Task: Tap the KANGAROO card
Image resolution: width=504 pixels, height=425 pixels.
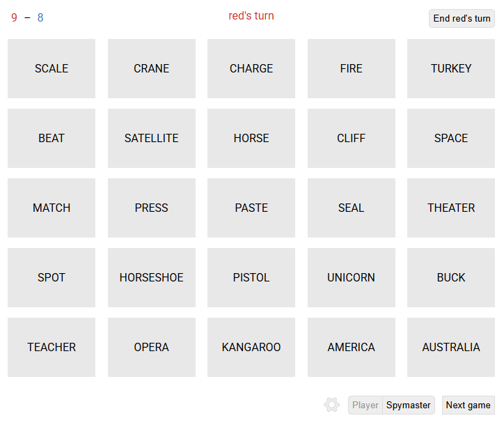Action: pos(251,347)
